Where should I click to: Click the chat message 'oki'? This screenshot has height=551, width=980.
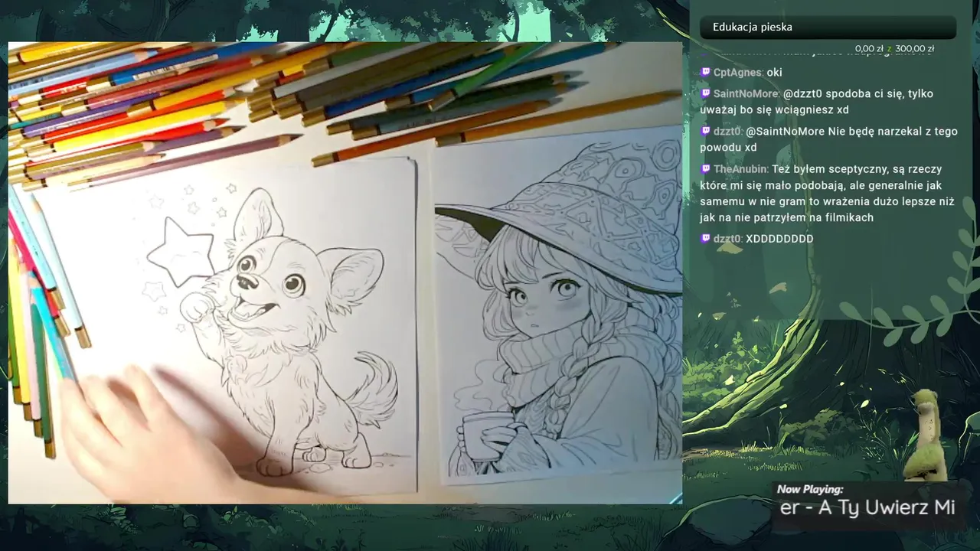774,72
